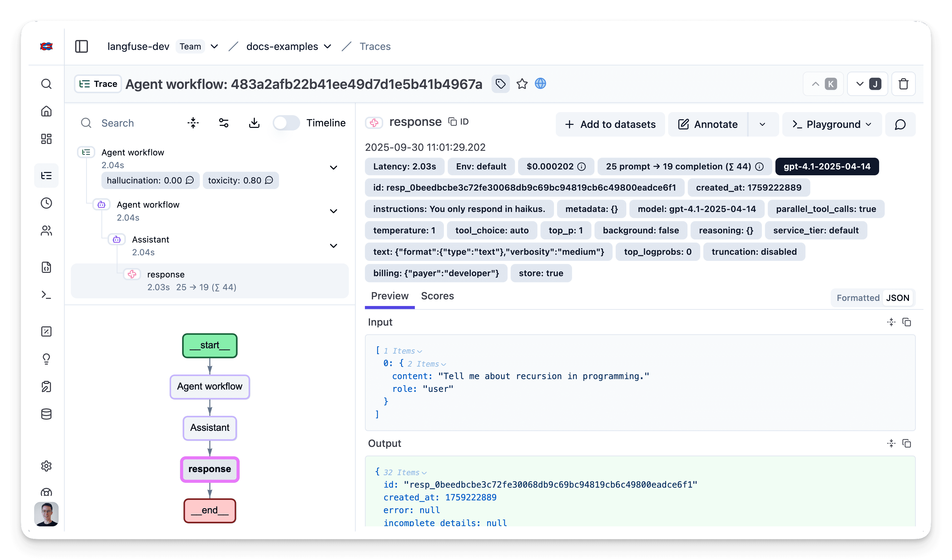
Task: Navigate to Traces via the breadcrumb
Action: (375, 46)
